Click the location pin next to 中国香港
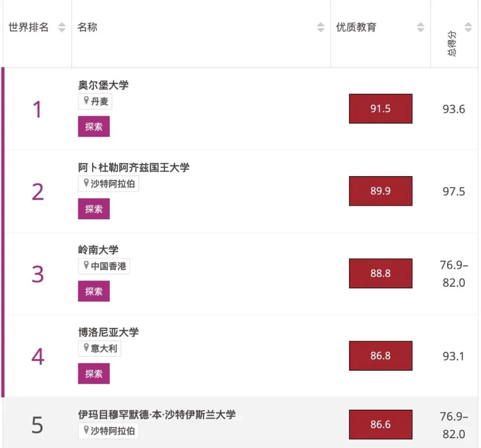This screenshot has width=481, height=448. click(x=86, y=266)
